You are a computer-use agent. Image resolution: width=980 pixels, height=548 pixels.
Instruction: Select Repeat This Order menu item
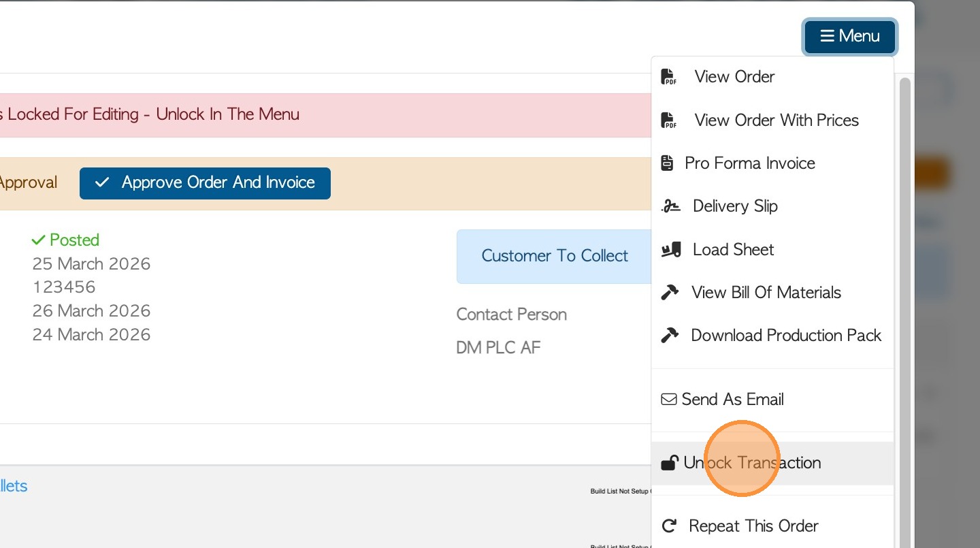coord(753,526)
